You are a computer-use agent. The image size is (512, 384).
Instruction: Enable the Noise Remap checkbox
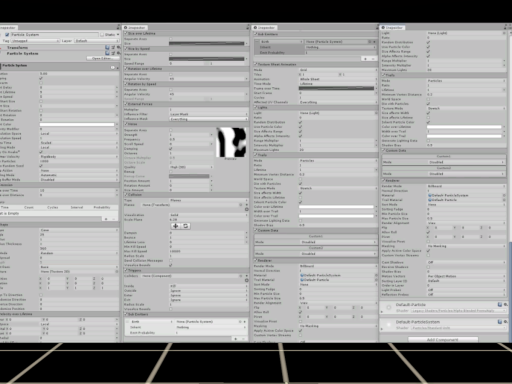coord(171,172)
